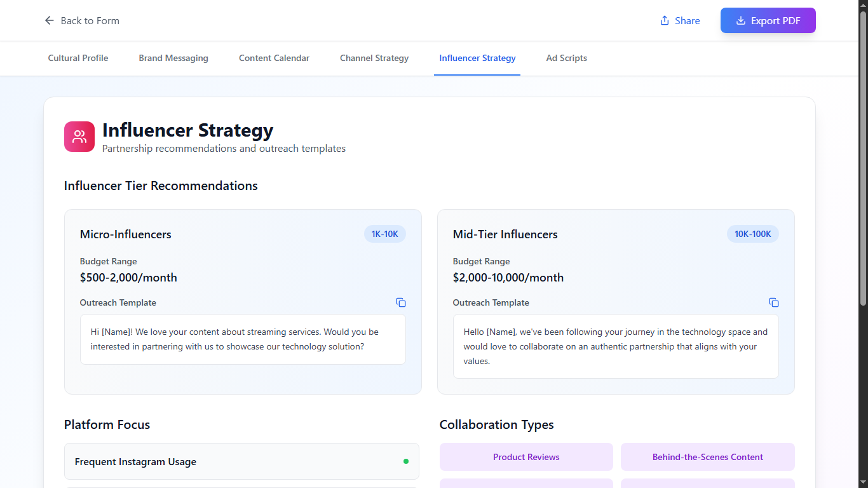Go to the Content Calendar tab
Screen dimensions: 868x488
[x=274, y=58]
